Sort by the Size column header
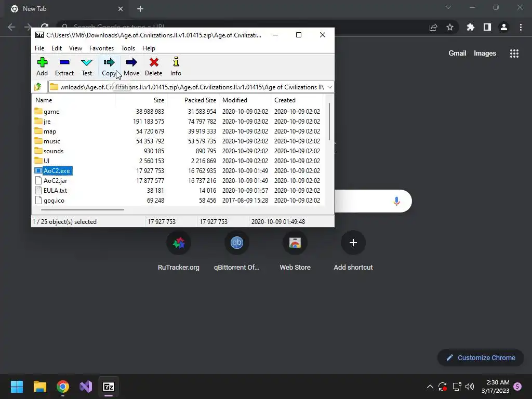 point(141,100)
